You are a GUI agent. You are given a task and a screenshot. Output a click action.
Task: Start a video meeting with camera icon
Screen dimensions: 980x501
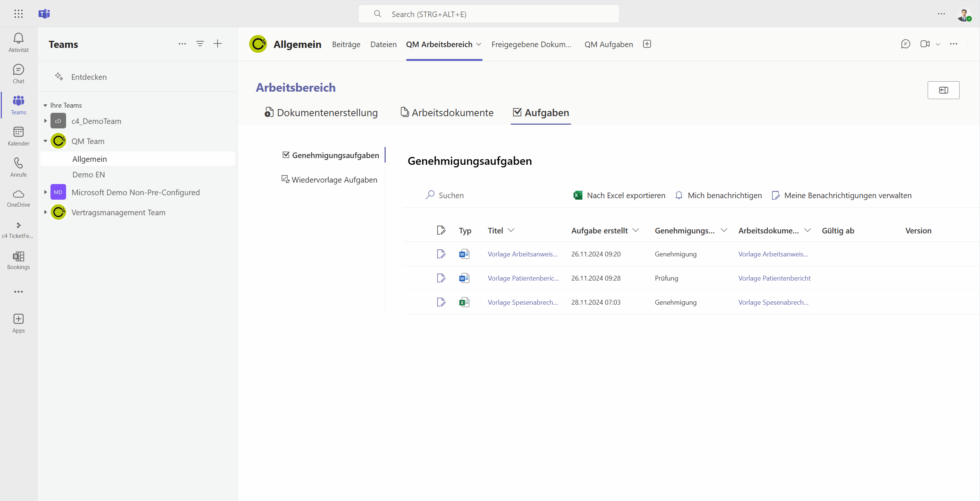[x=925, y=44]
